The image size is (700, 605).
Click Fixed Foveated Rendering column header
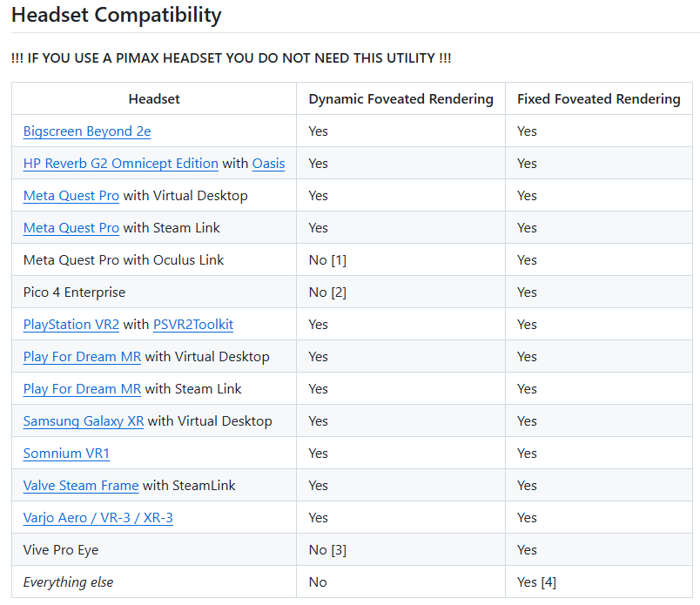[599, 98]
